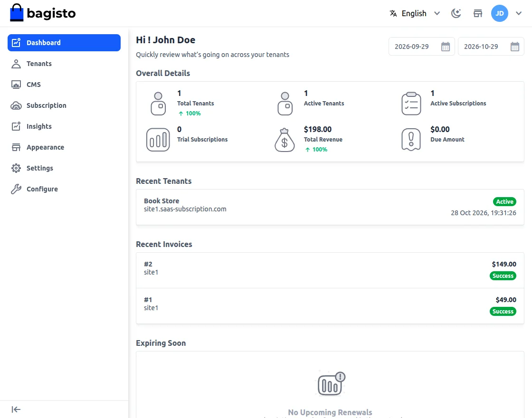The height and width of the screenshot is (418, 532).
Task: Open the Dashboard sidebar item
Action: click(x=64, y=43)
